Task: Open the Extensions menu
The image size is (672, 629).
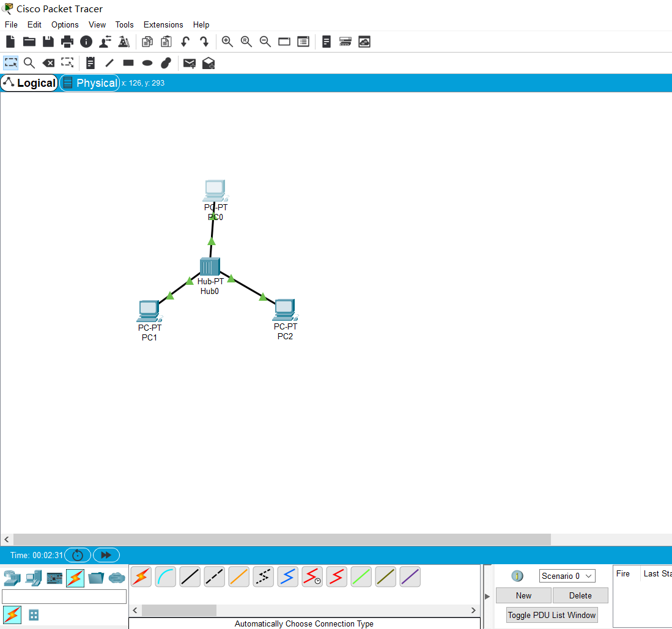Action: point(163,24)
